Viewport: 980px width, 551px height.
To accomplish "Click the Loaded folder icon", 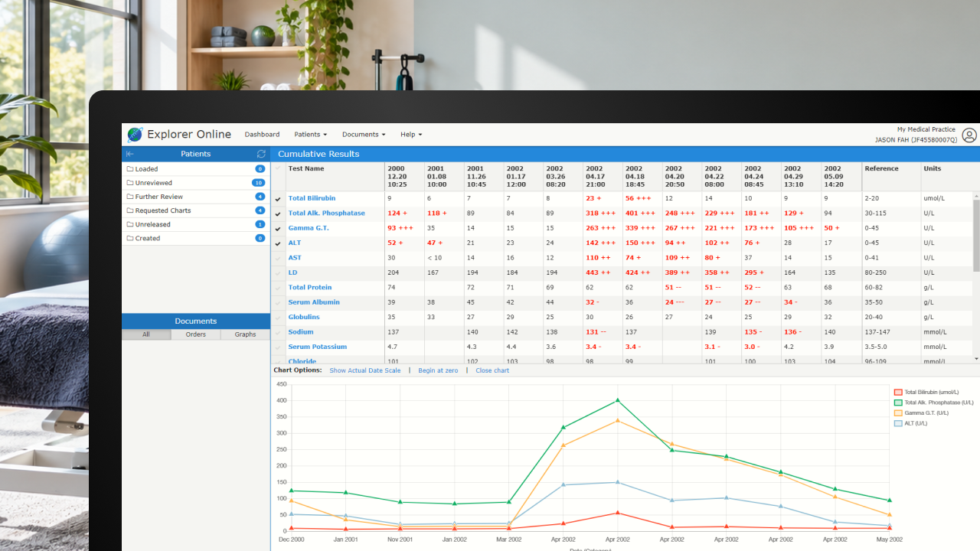I will (130, 169).
